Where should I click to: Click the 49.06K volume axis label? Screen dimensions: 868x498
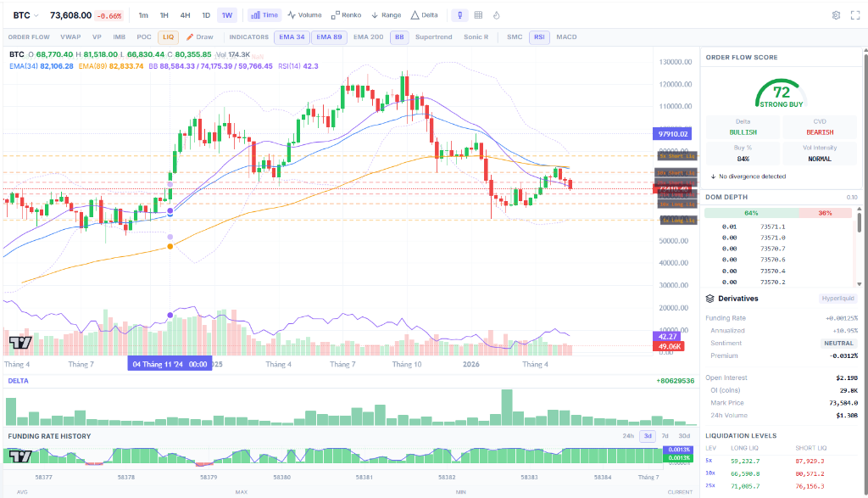[669, 346]
